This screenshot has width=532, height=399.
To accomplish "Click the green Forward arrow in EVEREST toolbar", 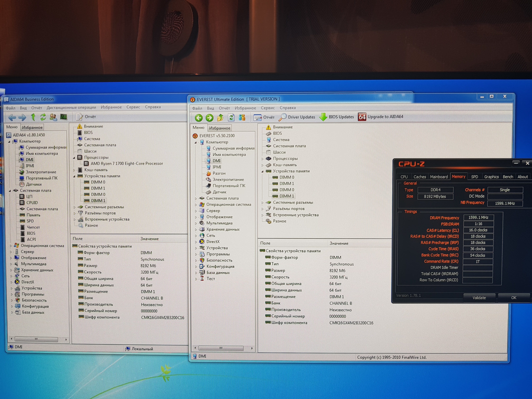I will tap(210, 118).
